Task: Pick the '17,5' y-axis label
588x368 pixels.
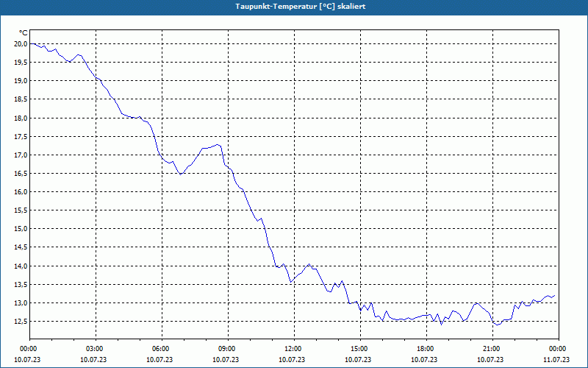Action: point(21,137)
